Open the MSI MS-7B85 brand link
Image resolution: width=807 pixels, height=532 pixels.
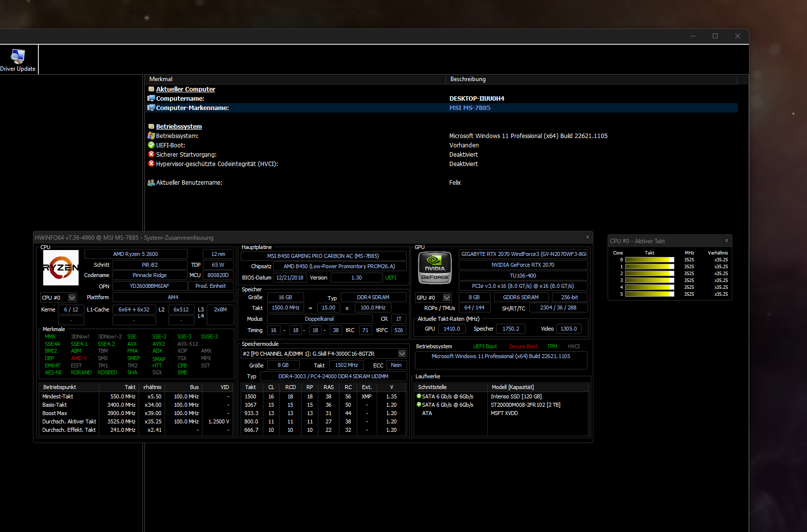(470, 108)
